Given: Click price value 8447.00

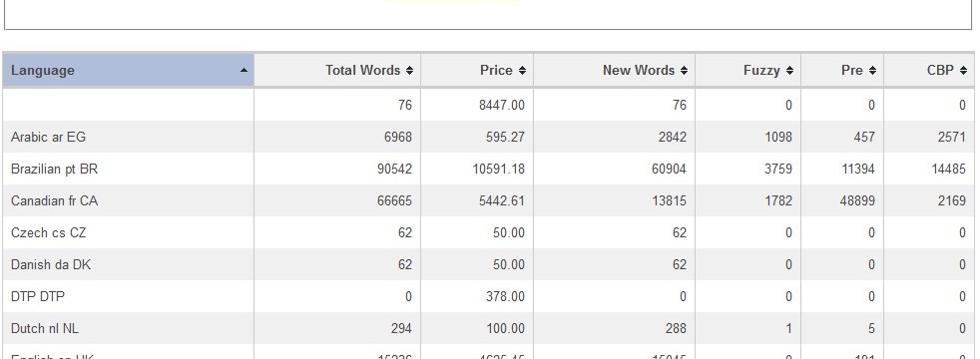Looking at the screenshot, I should tap(502, 105).
